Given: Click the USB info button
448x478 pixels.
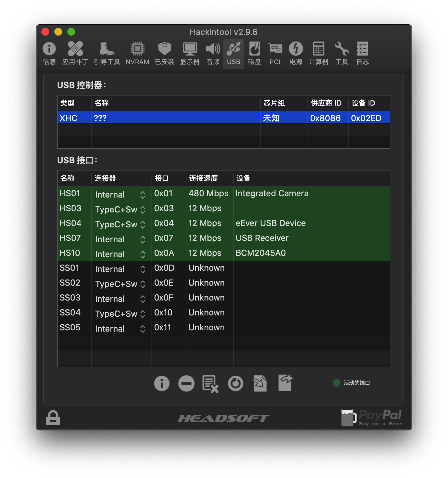Looking at the screenshot, I should click(162, 383).
